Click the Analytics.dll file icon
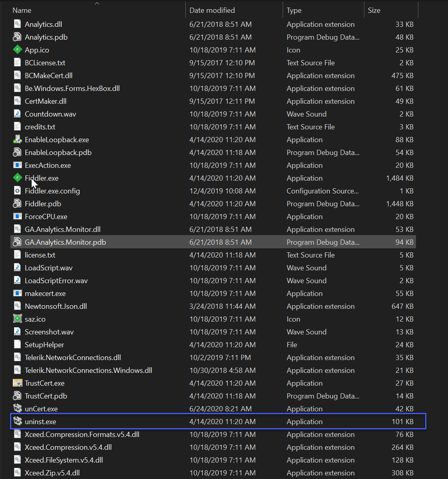Screen dimensions: 448x479 pos(17,24)
